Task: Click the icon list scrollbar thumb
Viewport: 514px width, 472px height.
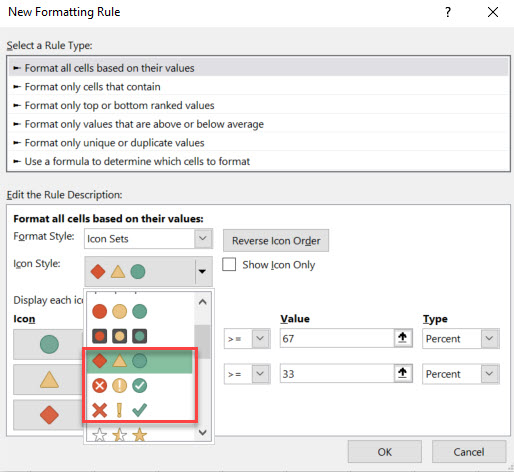Action: point(203,342)
